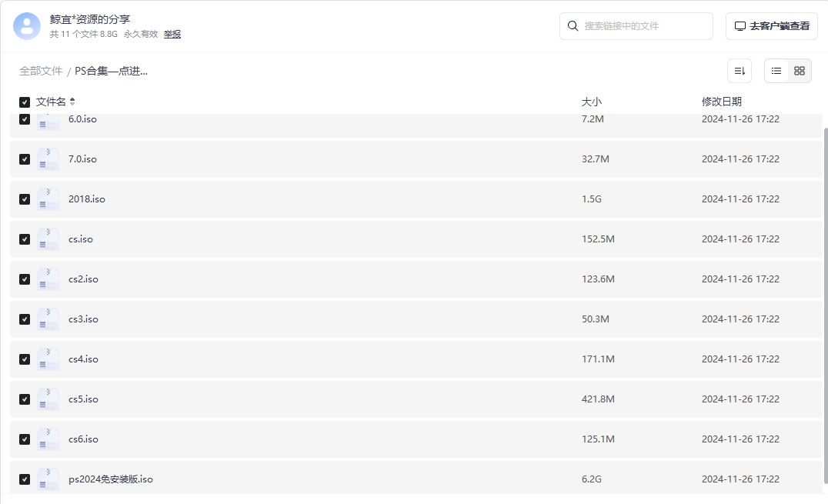Select PS合集 folder breadcrumb item

tap(111, 71)
